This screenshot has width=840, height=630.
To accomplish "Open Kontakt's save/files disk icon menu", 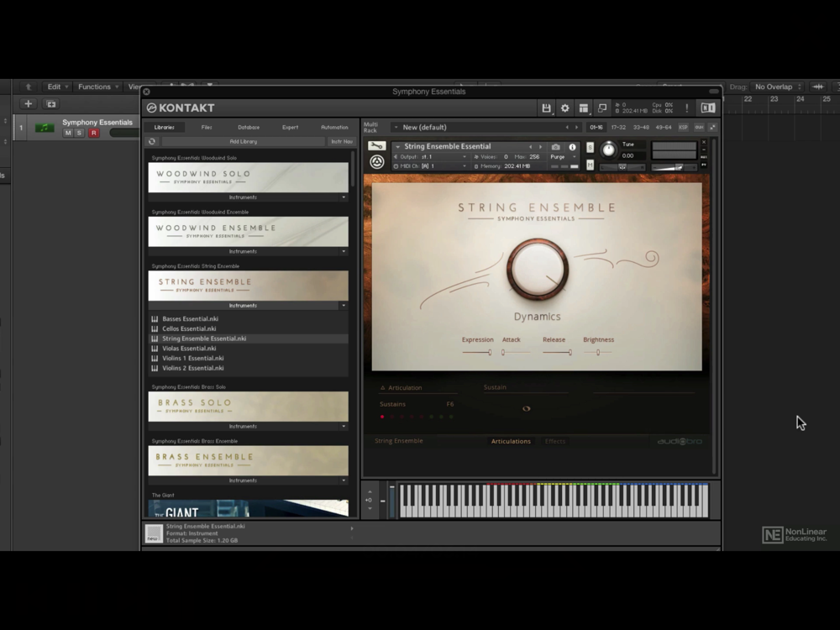I will click(546, 108).
